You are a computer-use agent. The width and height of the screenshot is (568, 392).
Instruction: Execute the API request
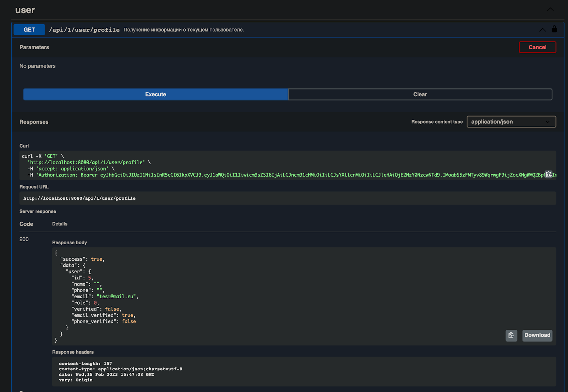click(155, 94)
